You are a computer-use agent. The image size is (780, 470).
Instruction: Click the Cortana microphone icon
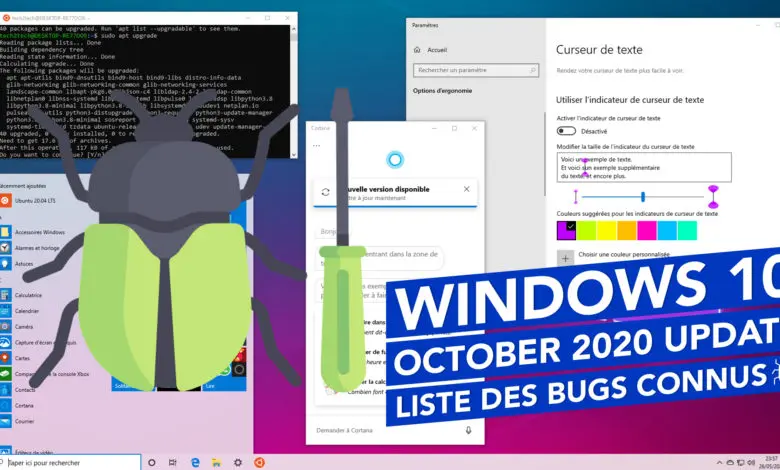pos(468,430)
